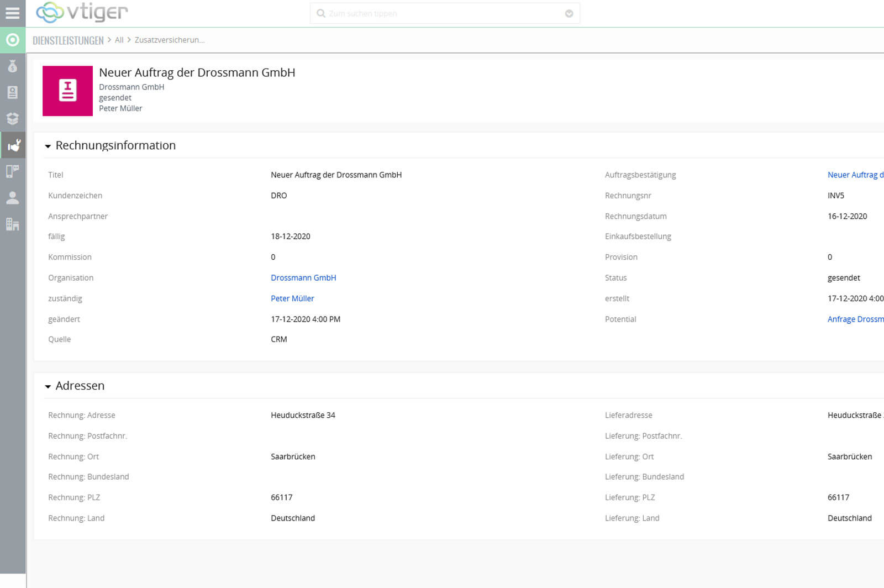This screenshot has width=884, height=588.
Task: Open the money bag sales icon
Action: pyautogui.click(x=12, y=66)
